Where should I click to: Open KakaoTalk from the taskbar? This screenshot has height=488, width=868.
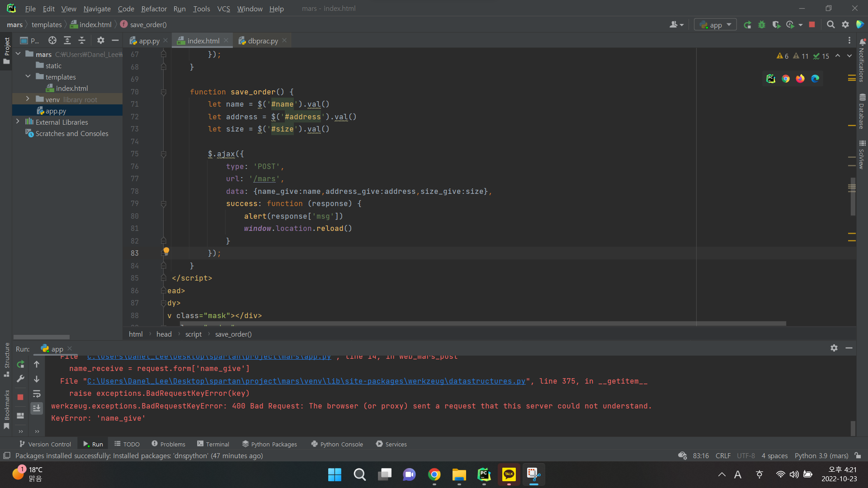[x=509, y=474]
